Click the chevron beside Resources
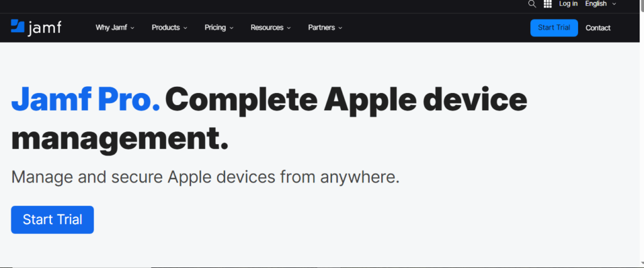The image size is (644, 268). tap(289, 28)
